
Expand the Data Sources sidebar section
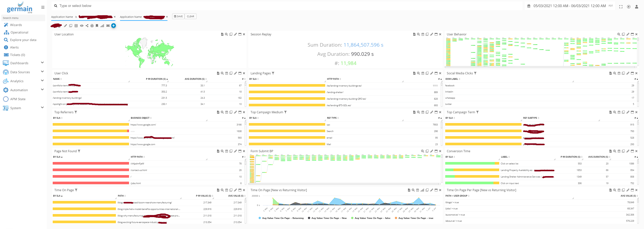pyautogui.click(x=42, y=72)
